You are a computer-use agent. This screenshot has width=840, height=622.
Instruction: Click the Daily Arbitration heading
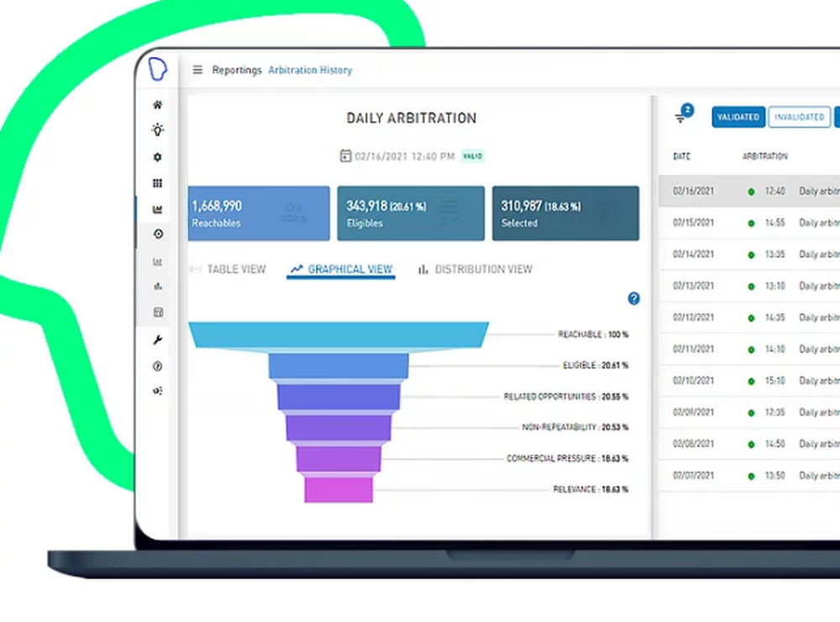[412, 118]
